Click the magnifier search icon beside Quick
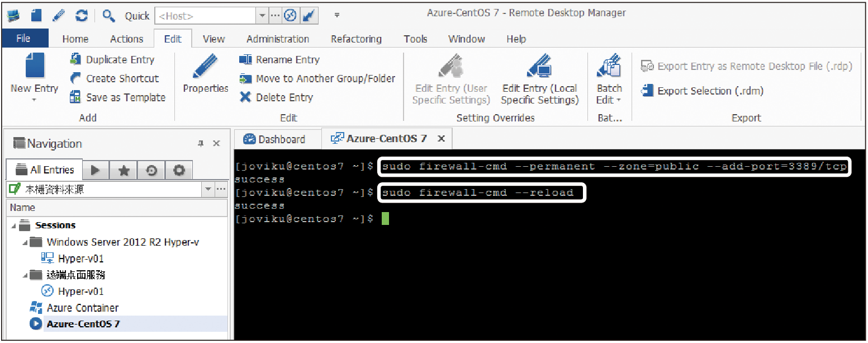This screenshot has height=343, width=868. pos(109,16)
